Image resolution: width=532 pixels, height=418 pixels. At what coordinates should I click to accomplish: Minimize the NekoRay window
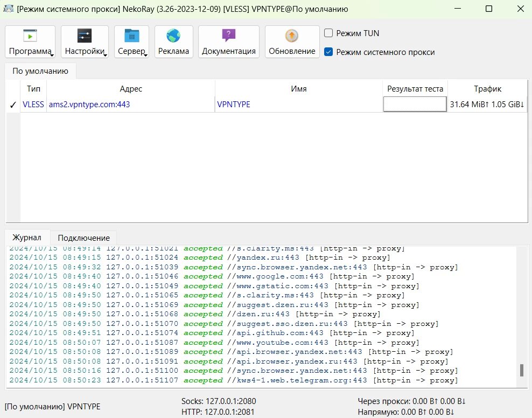coord(457,9)
